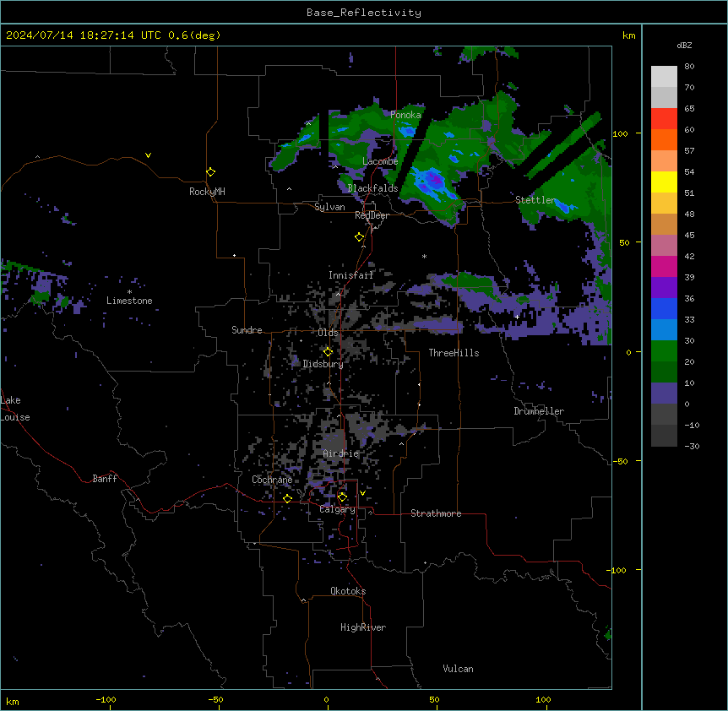This screenshot has height=711, width=728.
Task: Click the Stettler city label
Action: 535,200
